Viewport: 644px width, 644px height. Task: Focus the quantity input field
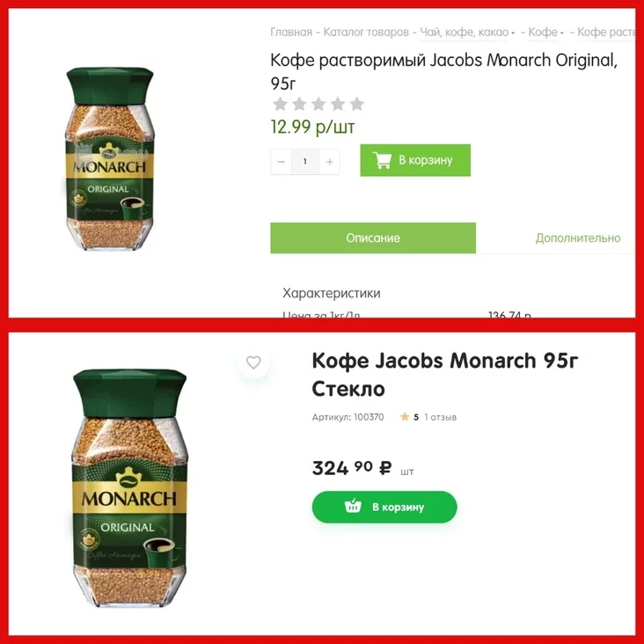pos(305,162)
